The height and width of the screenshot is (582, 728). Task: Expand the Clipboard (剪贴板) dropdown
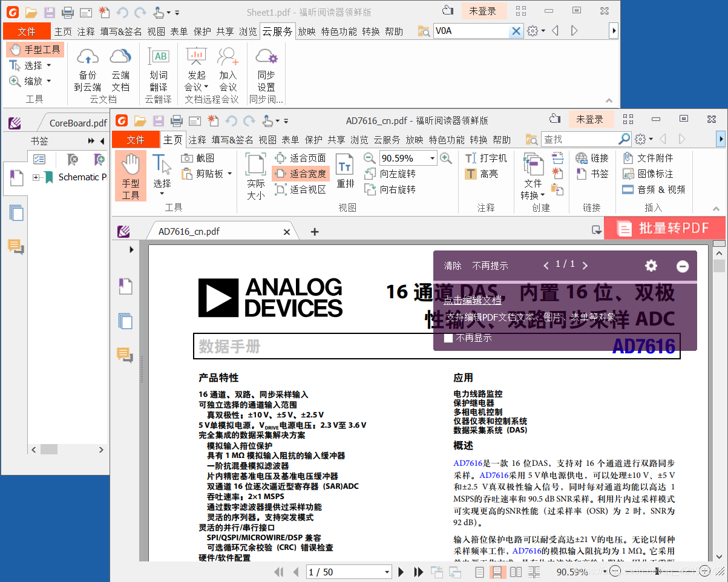[x=230, y=174]
